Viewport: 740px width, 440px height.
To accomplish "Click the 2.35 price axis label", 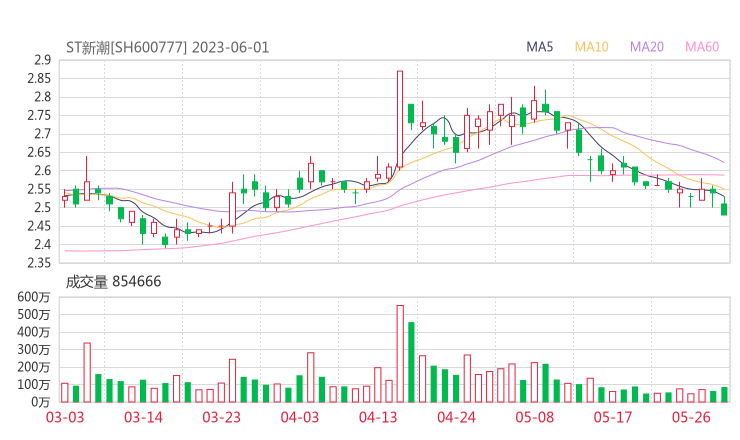I will [x=39, y=262].
